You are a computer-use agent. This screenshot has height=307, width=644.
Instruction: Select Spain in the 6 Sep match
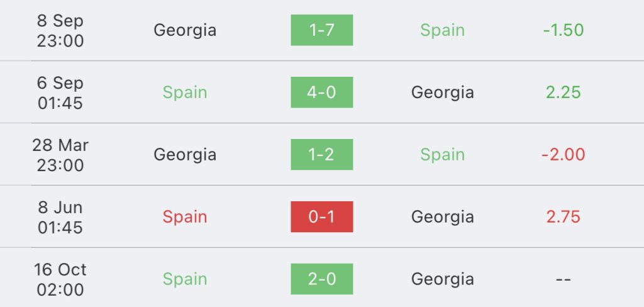(185, 92)
